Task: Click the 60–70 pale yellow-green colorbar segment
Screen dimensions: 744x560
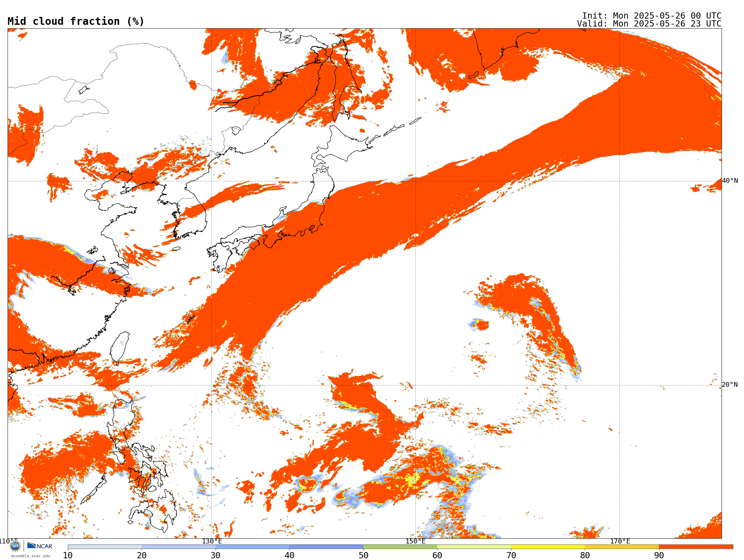Action: (474, 547)
